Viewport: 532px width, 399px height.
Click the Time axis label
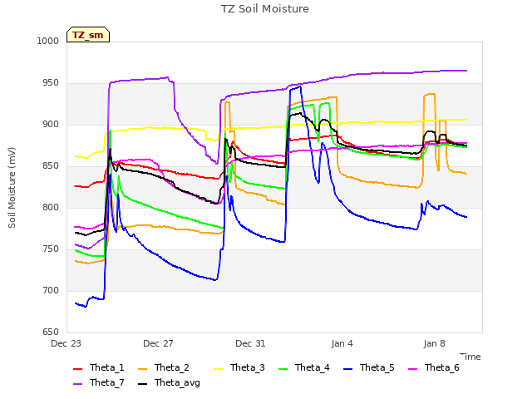tap(470, 357)
